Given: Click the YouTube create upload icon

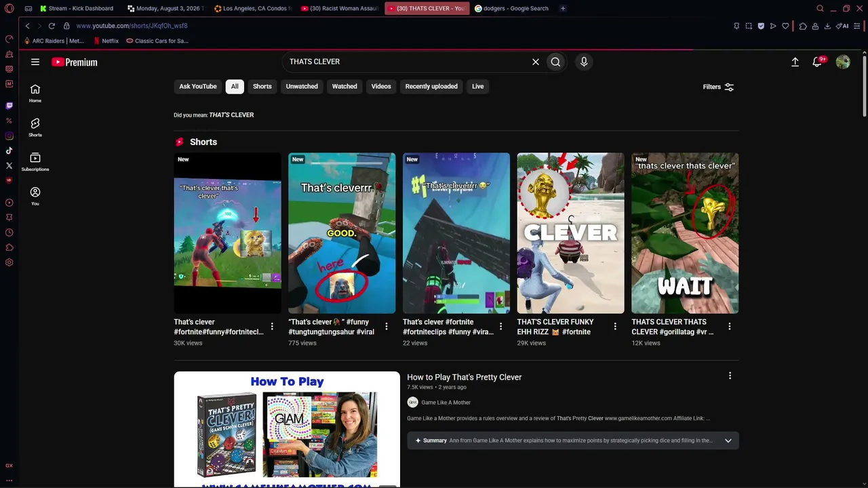Looking at the screenshot, I should [x=795, y=62].
